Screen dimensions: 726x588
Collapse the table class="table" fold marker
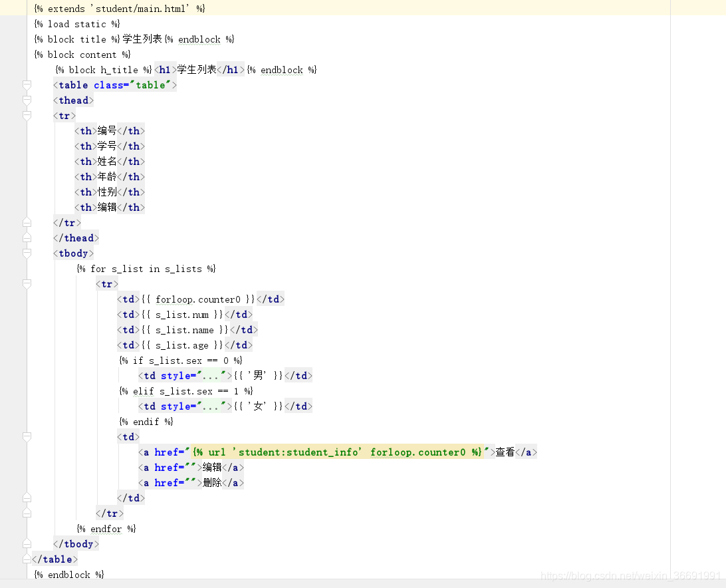pos(27,84)
